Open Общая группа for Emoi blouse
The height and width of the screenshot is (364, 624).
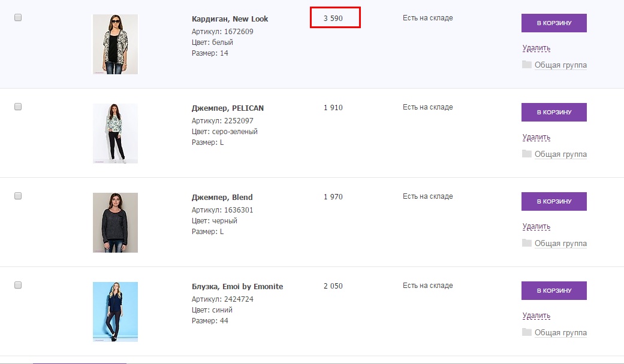[x=560, y=332]
